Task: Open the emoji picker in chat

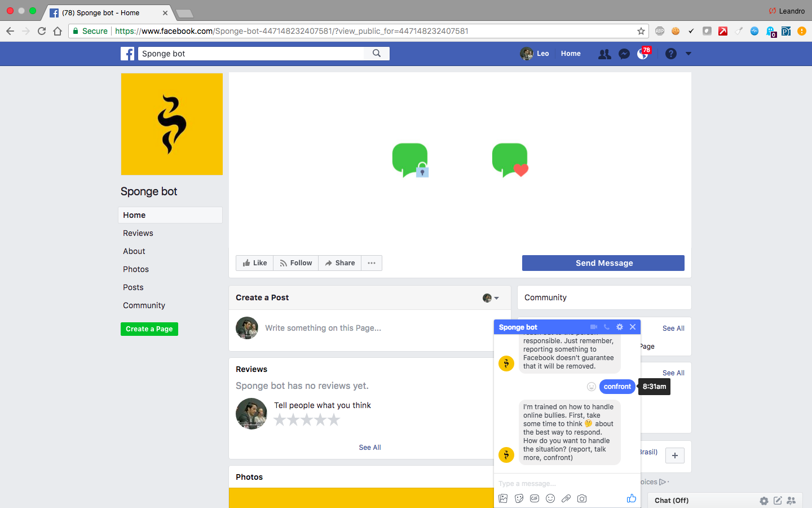Action: coord(550,498)
